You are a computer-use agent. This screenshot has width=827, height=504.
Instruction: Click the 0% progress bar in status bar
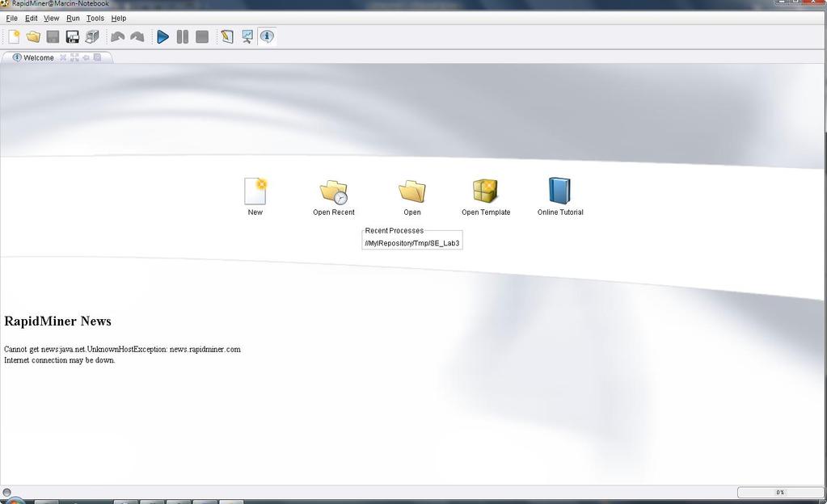(x=780, y=492)
